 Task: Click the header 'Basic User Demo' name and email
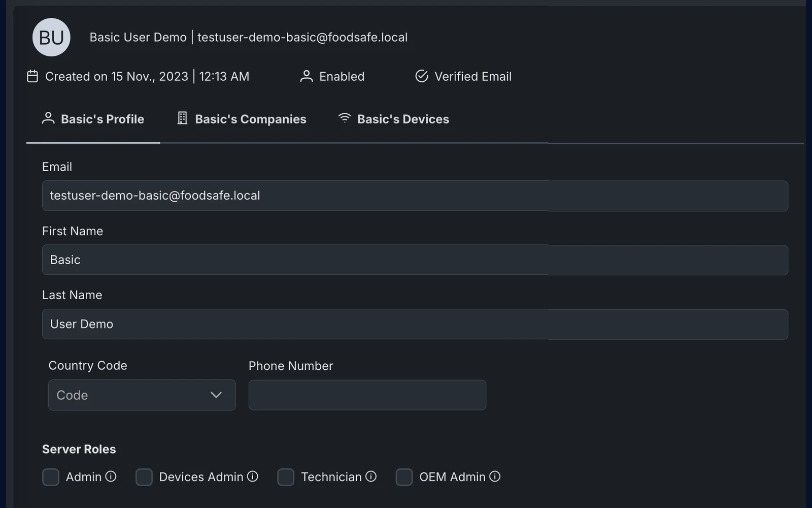[x=249, y=37]
